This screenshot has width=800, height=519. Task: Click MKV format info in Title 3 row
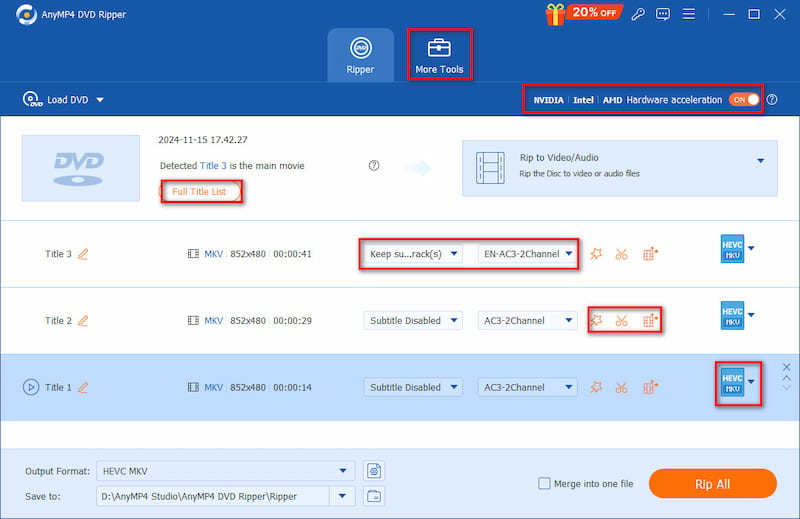coord(214,254)
